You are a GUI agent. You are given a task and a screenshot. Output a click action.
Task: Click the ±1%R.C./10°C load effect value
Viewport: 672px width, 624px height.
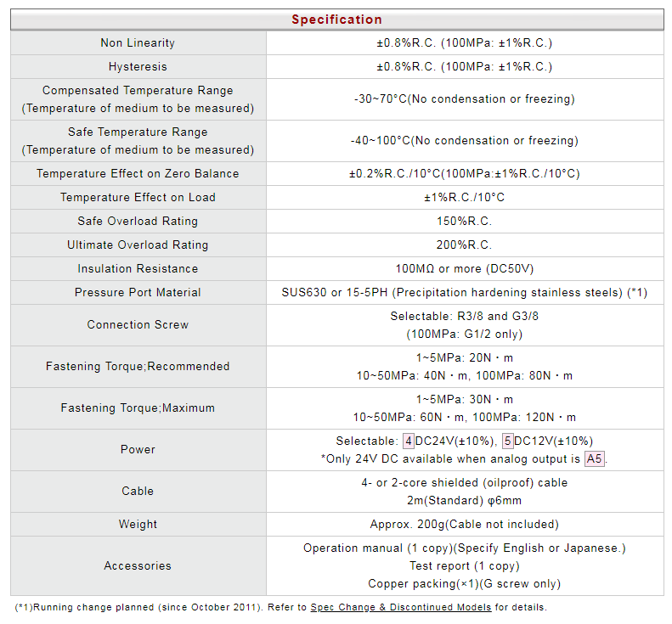click(465, 198)
